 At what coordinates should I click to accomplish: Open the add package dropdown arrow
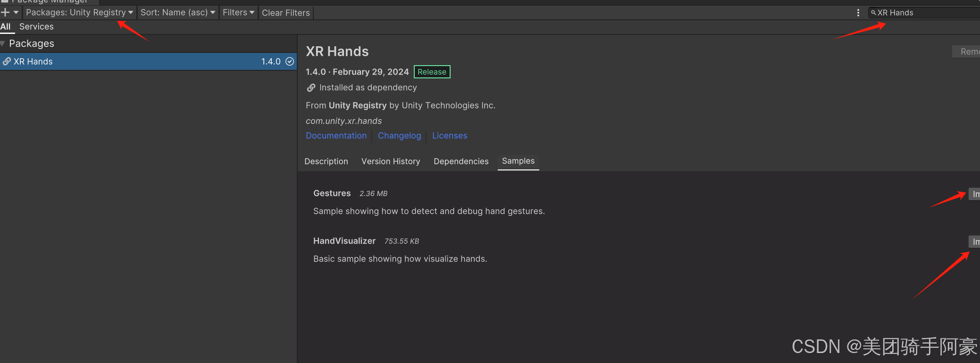(16, 12)
